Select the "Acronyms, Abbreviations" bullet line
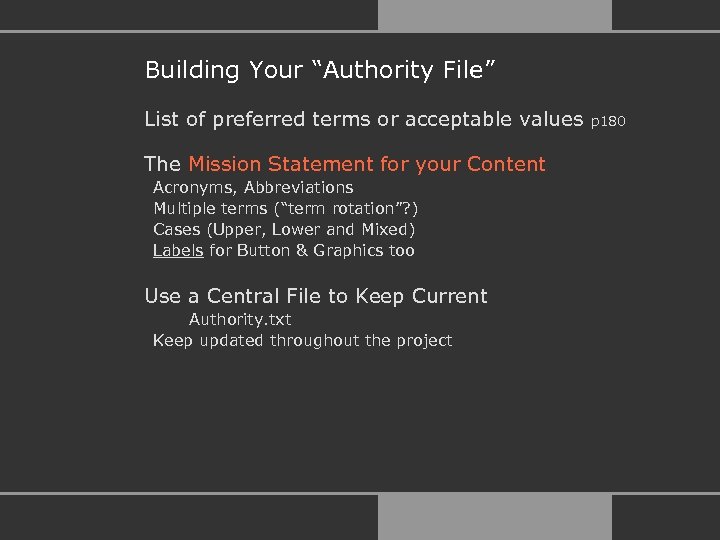The width and height of the screenshot is (720, 540). 253,187
